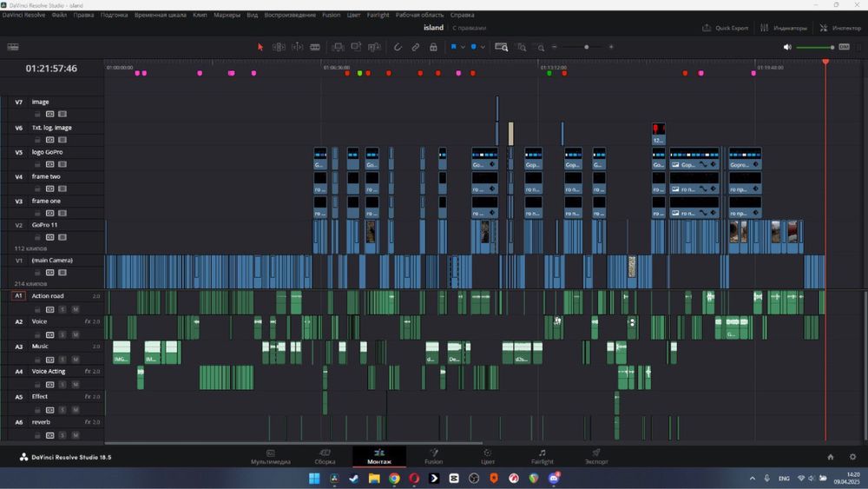Viewport: 868px width, 489px height.
Task: Click the blue Marker icon
Action: pos(473,47)
